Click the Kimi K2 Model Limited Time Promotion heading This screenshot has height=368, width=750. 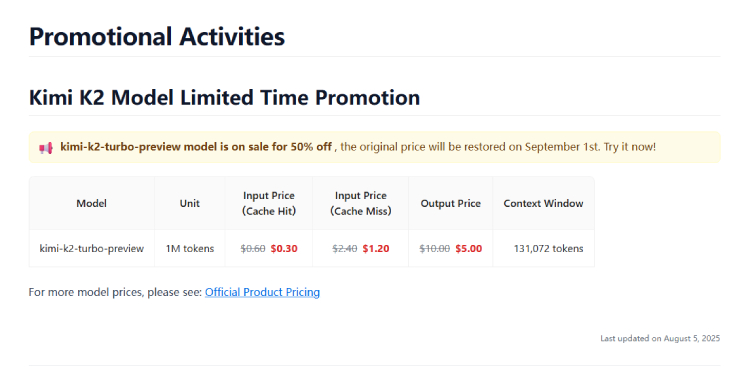(x=224, y=98)
